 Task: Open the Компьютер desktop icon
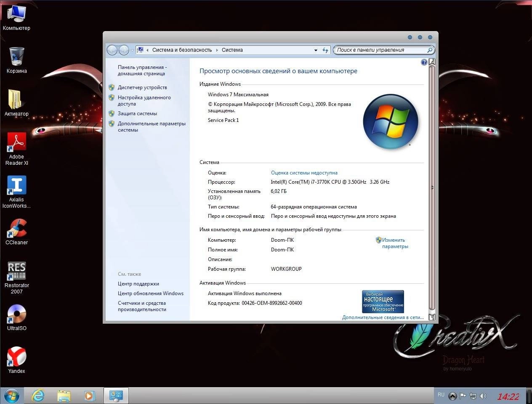[x=16, y=17]
